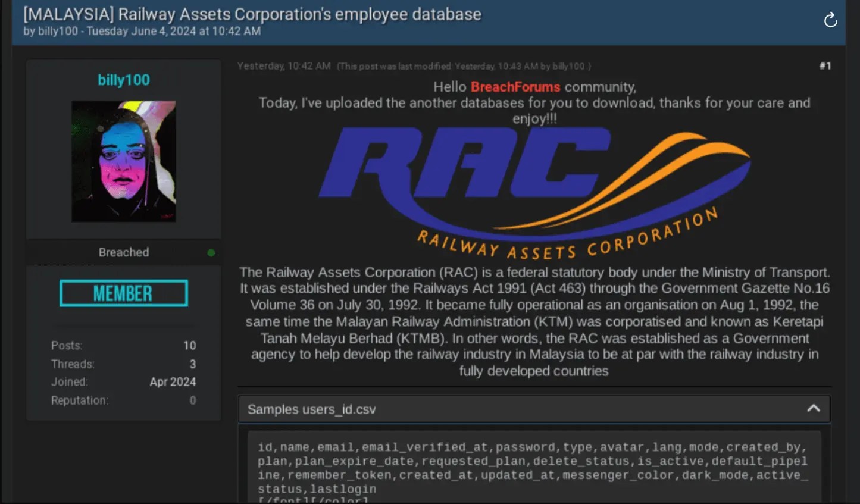Click the Breached group label
Image resolution: width=860 pixels, height=504 pixels.
pos(123,252)
